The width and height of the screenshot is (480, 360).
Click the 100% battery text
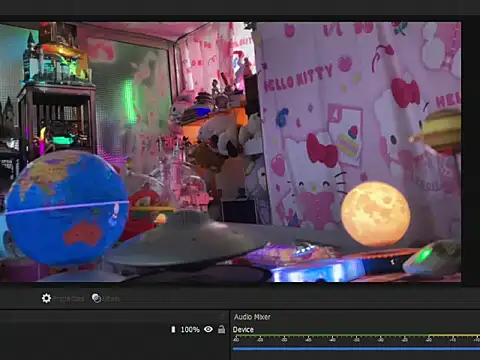tap(190, 330)
